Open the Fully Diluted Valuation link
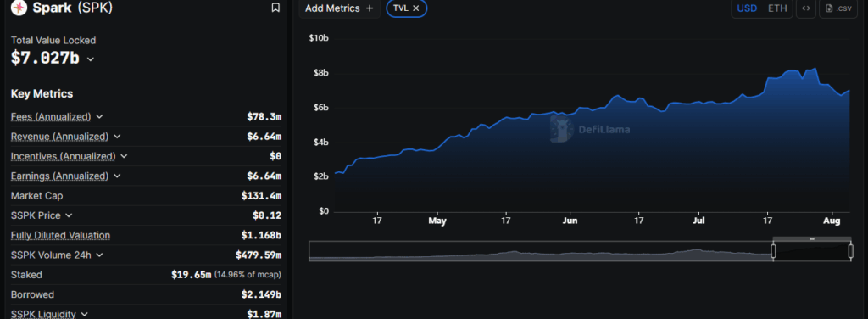868x319 pixels. 60,235
